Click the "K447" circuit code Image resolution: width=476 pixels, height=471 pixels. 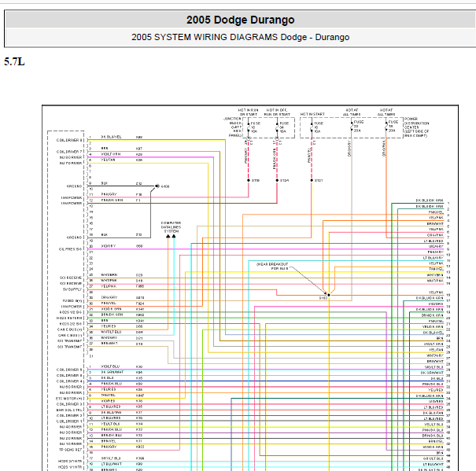[x=140, y=396]
